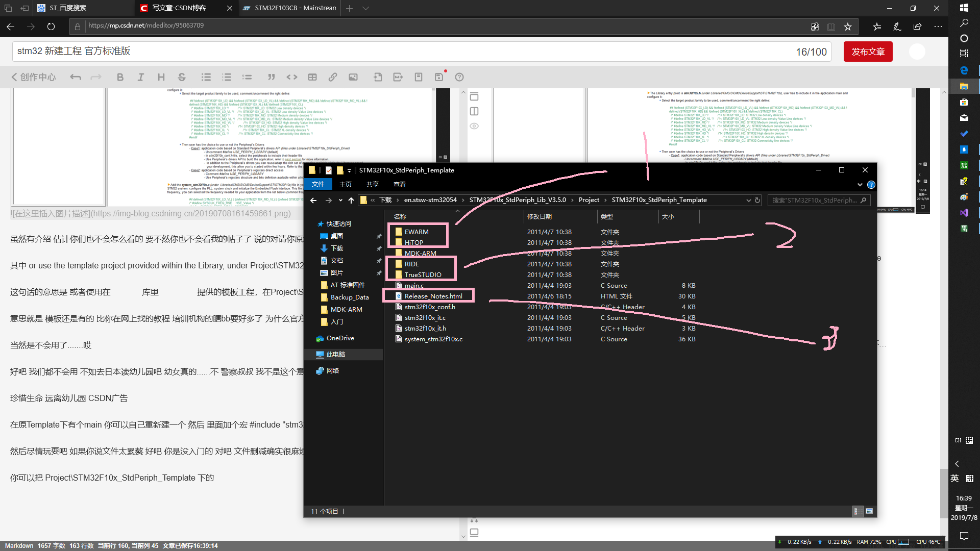
Task: Insert an unordered list
Action: coord(206,77)
